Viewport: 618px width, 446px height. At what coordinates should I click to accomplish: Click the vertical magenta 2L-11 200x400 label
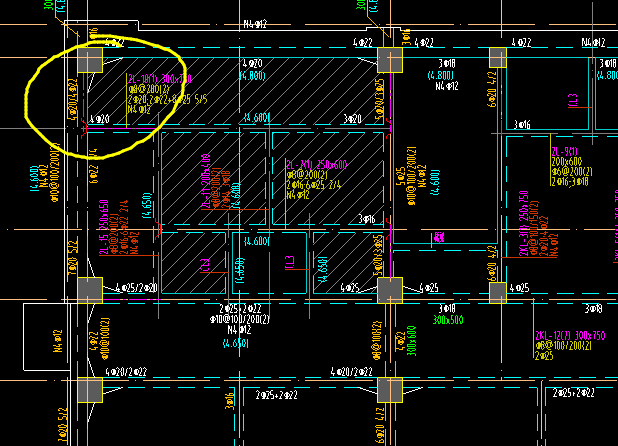pos(206,181)
